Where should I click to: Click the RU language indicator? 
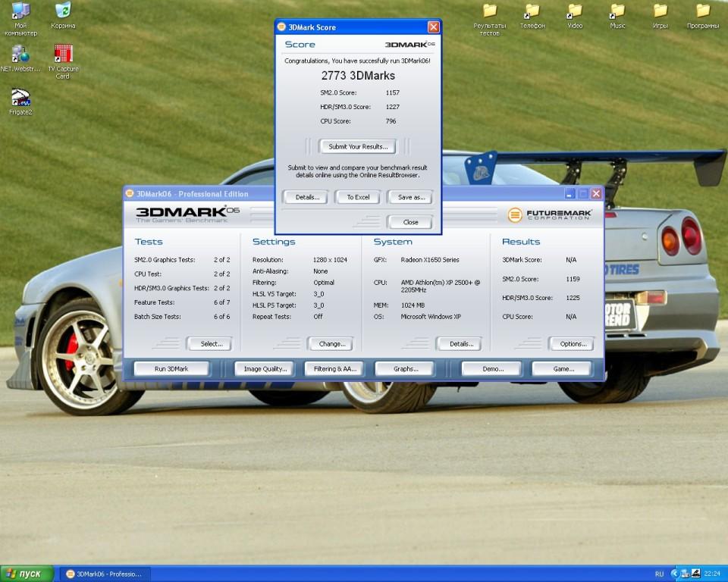[x=659, y=574]
